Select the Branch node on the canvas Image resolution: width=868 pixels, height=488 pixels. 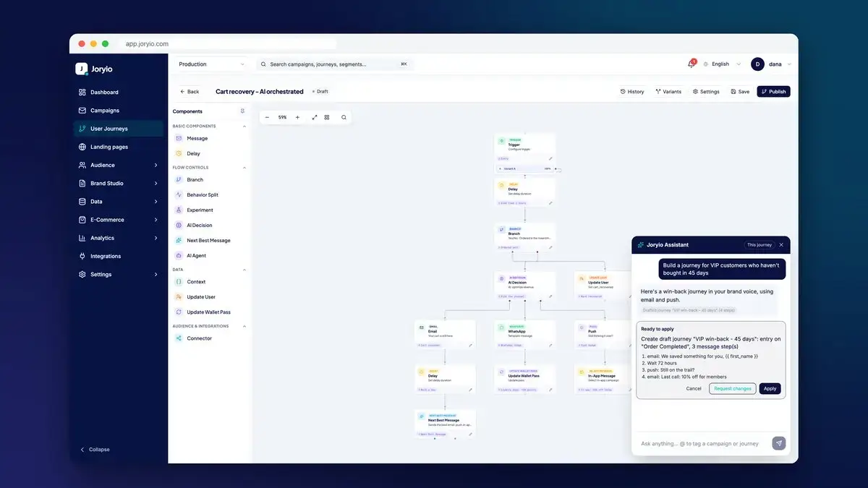tap(525, 237)
